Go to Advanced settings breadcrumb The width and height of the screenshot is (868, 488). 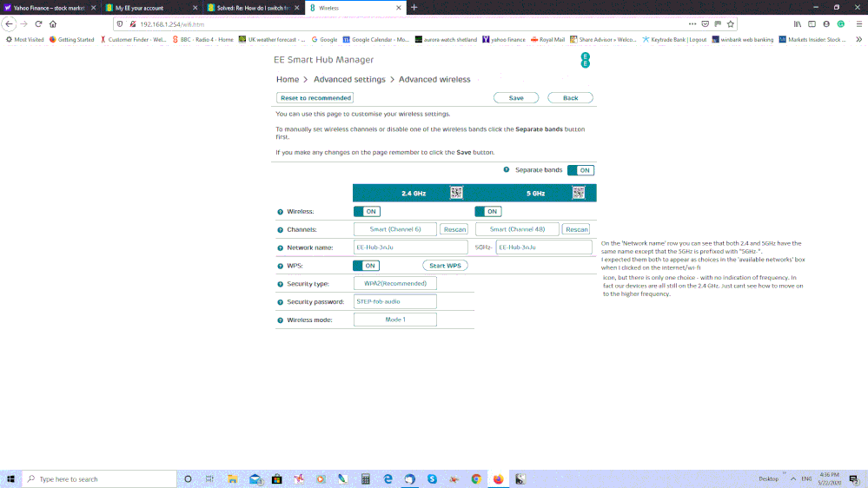(349, 79)
